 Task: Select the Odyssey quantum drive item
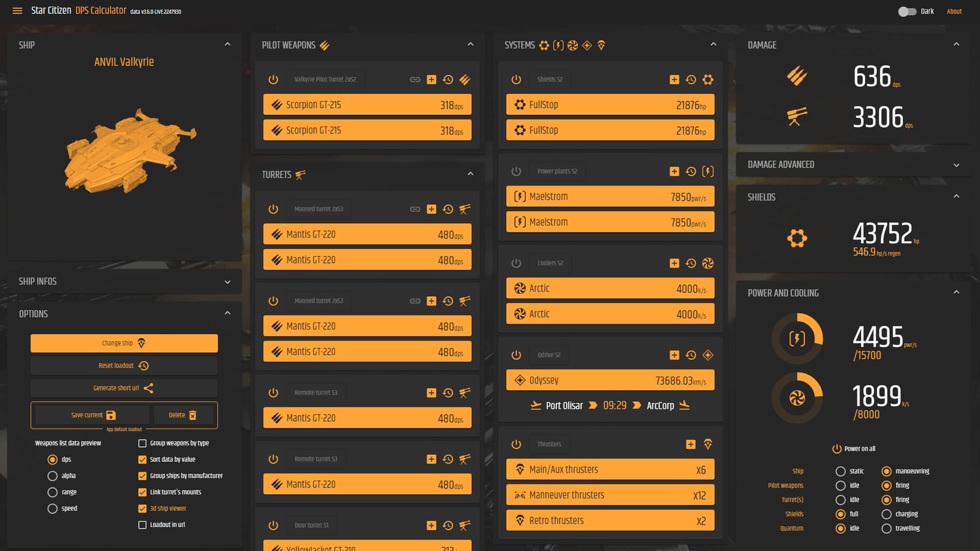coord(610,380)
